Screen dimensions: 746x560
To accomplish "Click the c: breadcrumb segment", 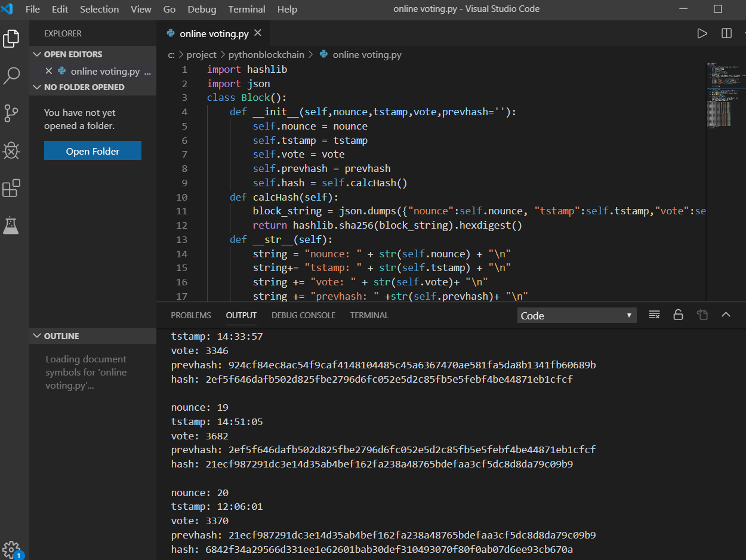I will pos(171,54).
